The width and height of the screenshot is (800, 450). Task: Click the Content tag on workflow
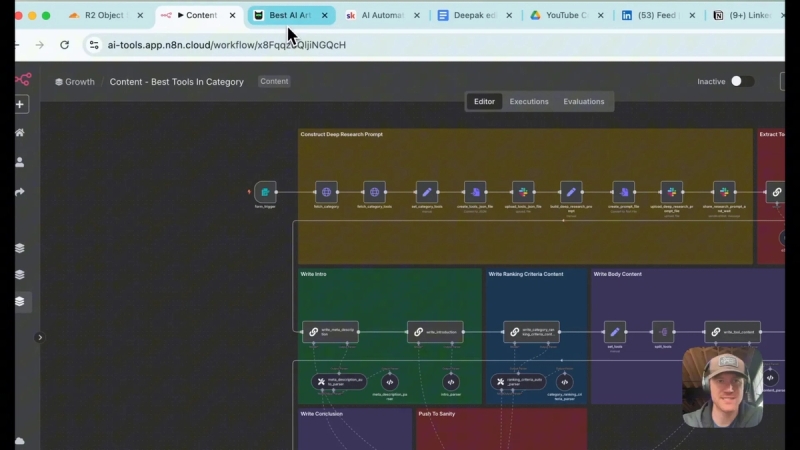coord(274,81)
